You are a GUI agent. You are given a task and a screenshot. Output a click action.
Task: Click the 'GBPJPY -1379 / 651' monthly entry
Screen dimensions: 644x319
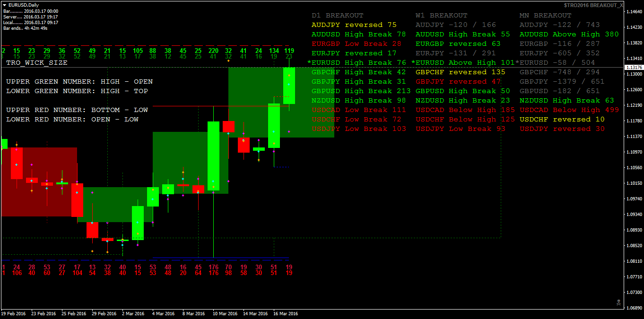[x=562, y=82]
